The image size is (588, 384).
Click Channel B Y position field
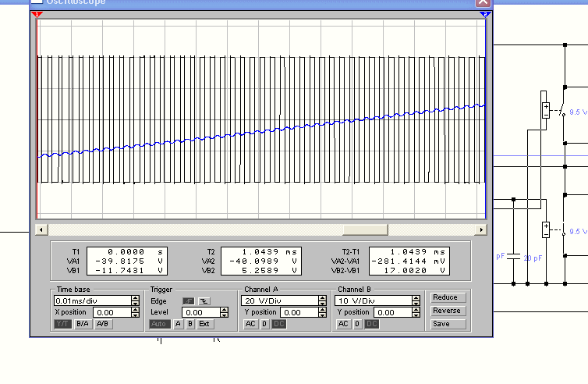click(x=392, y=312)
